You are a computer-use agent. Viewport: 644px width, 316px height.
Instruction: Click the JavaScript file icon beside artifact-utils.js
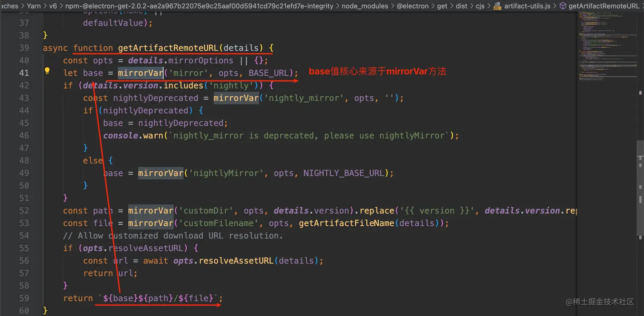(496, 6)
